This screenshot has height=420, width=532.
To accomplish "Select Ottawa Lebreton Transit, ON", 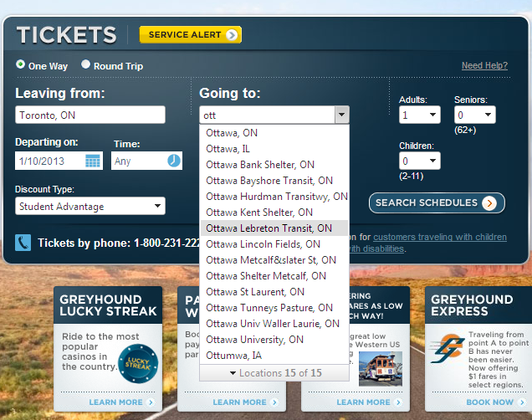I will (x=274, y=228).
